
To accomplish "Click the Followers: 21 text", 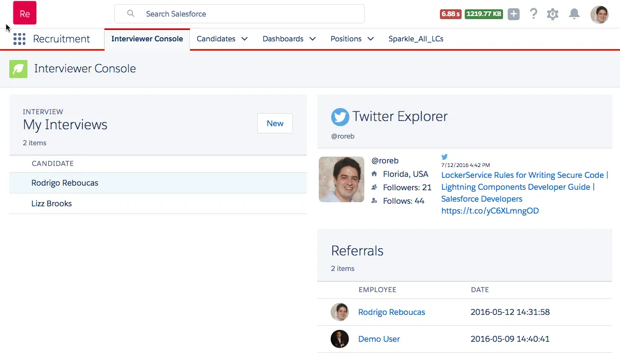I will click(x=407, y=187).
